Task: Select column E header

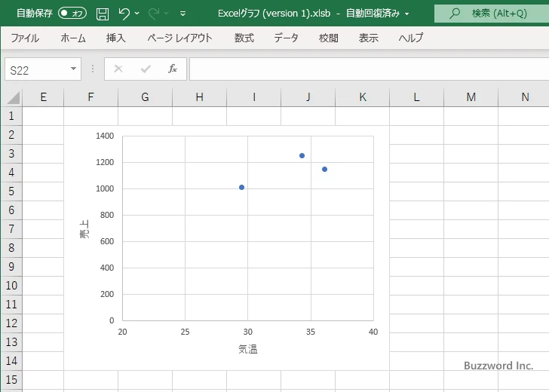Action: 43,97
